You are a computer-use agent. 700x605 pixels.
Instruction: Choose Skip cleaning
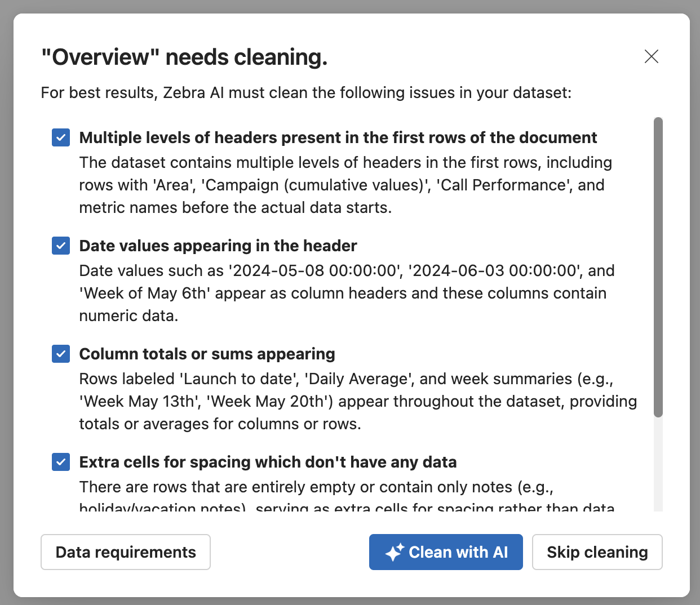597,552
